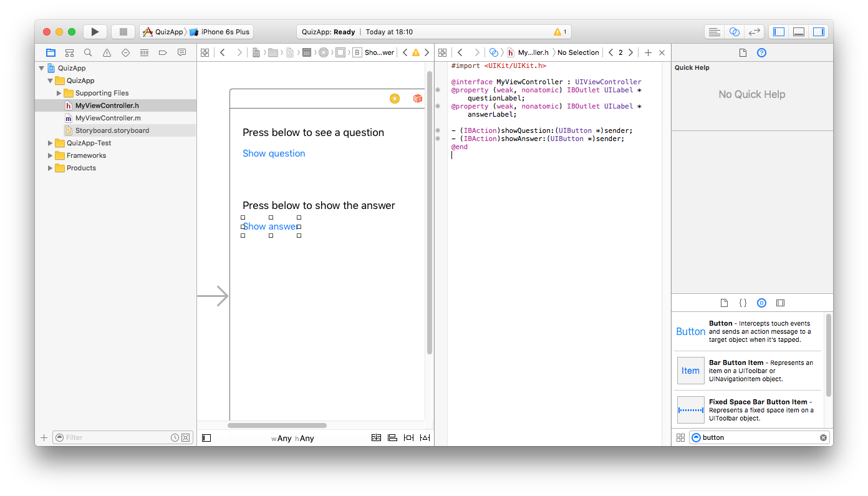
Task: Expand the Supporting Files folder
Action: [x=59, y=94]
